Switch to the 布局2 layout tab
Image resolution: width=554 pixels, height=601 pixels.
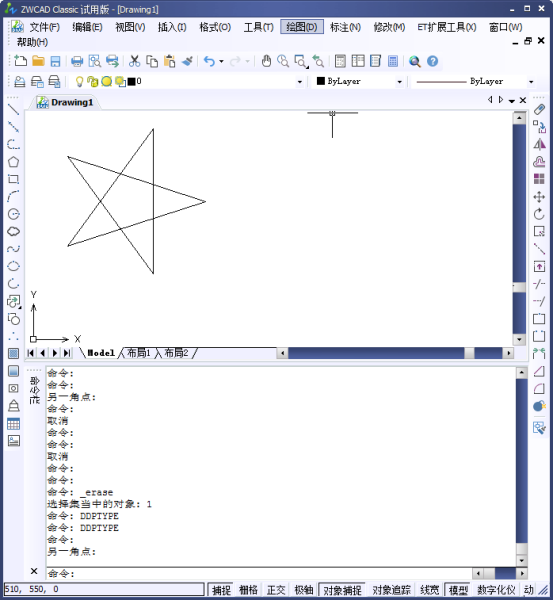pyautogui.click(x=176, y=353)
